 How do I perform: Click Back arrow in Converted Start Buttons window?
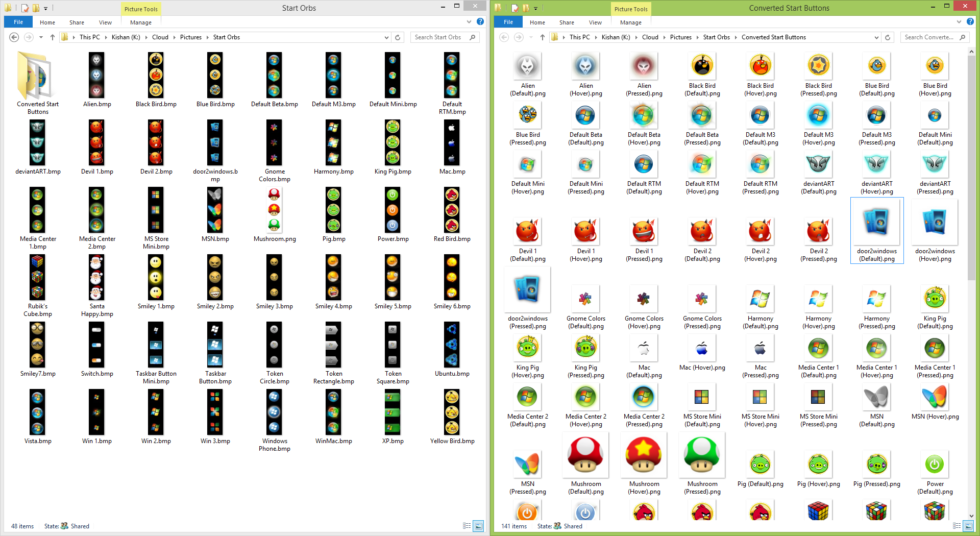[504, 37]
